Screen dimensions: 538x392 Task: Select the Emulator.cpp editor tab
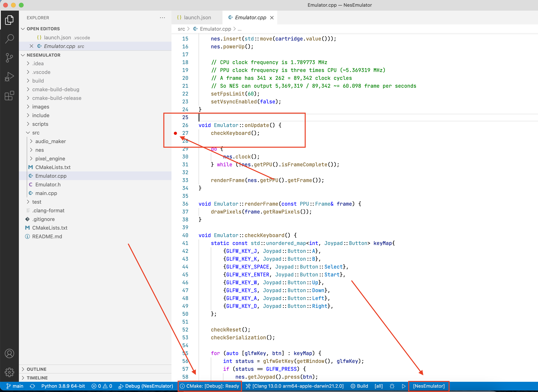pyautogui.click(x=250, y=17)
